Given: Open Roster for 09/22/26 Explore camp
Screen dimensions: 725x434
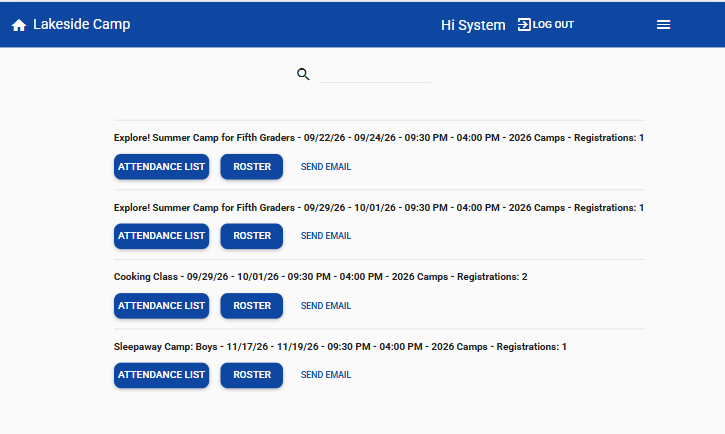Looking at the screenshot, I should [252, 167].
